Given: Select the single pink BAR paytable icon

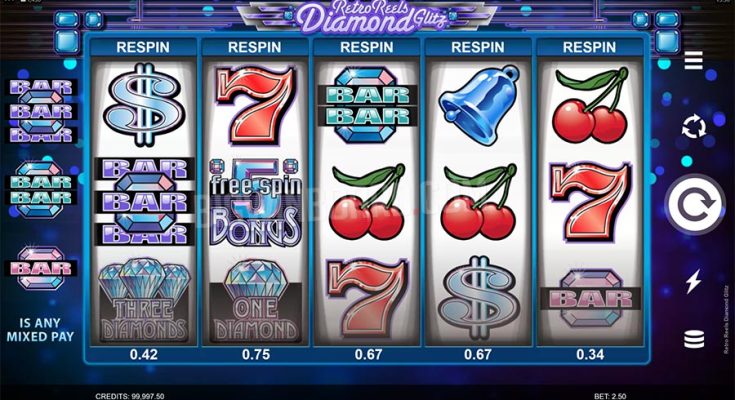Looking at the screenshot, I should point(41,268).
